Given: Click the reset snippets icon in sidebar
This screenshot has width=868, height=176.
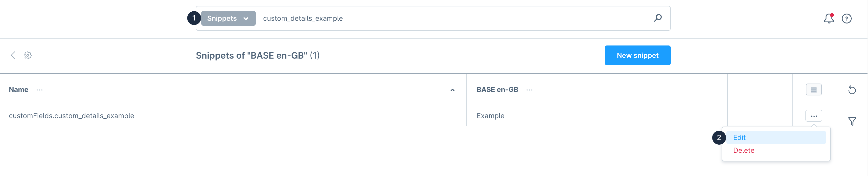Looking at the screenshot, I should (852, 90).
